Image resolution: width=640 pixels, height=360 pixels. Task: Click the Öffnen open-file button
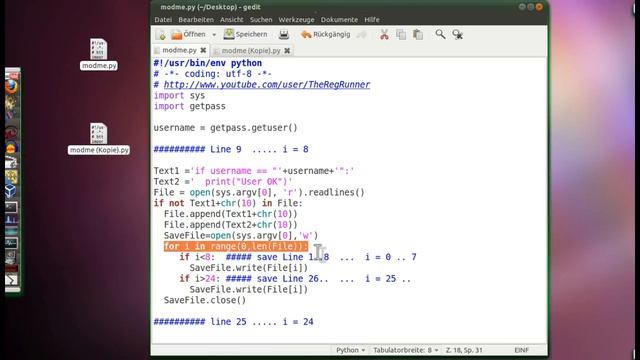coord(189,35)
